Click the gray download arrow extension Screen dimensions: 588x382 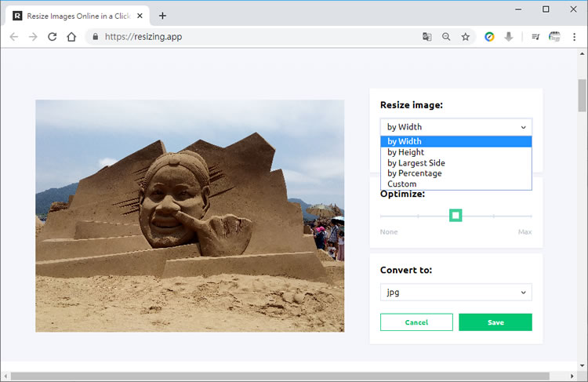(x=509, y=36)
